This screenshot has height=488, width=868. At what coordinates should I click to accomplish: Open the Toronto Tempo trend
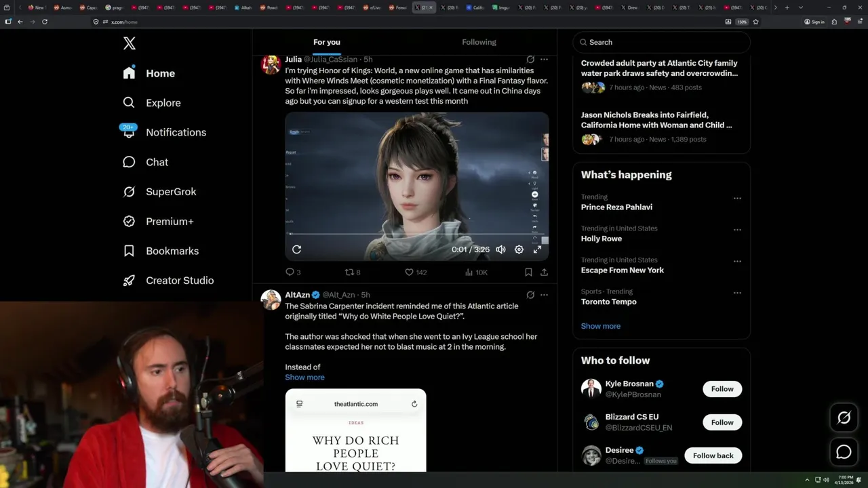(609, 302)
